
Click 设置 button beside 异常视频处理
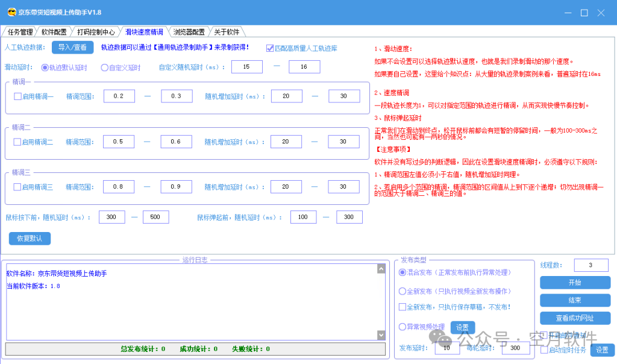tap(462, 327)
